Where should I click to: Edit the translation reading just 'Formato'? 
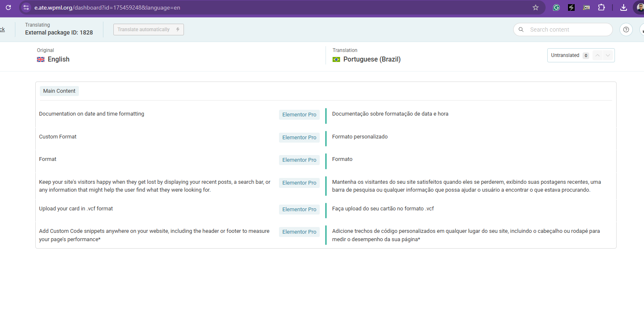click(x=342, y=159)
